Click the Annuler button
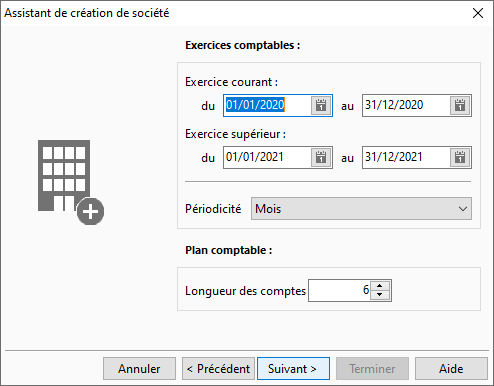 pos(139,369)
